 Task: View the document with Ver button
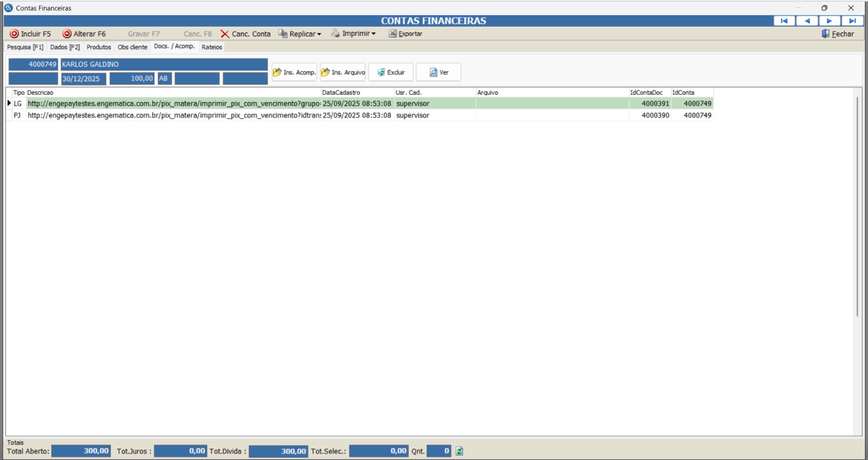coord(439,72)
